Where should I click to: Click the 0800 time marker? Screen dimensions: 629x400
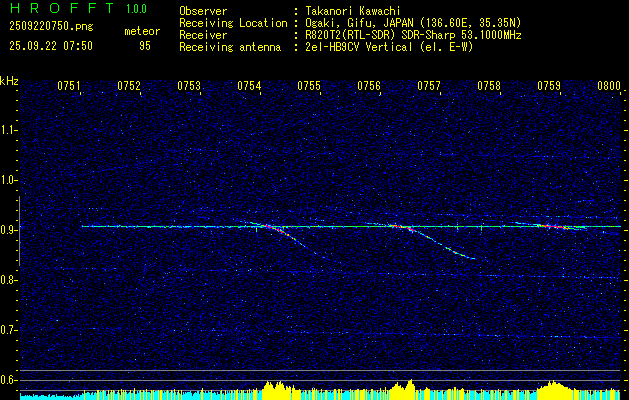[608, 87]
